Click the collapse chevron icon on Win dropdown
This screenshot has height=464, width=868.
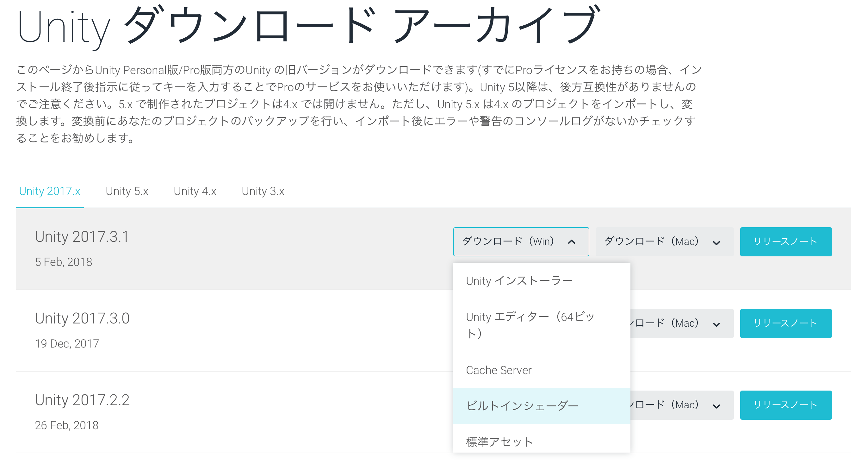click(572, 241)
